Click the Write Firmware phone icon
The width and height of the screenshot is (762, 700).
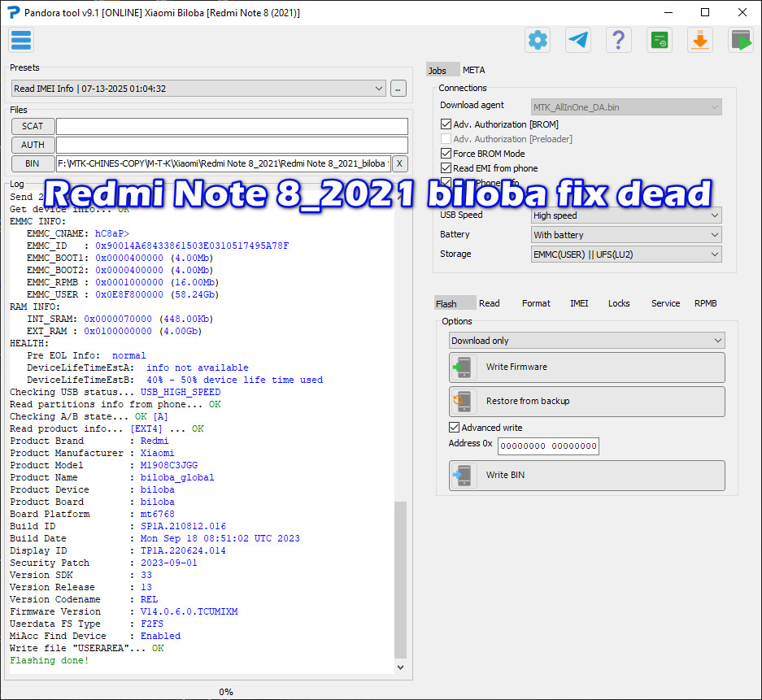(x=463, y=367)
